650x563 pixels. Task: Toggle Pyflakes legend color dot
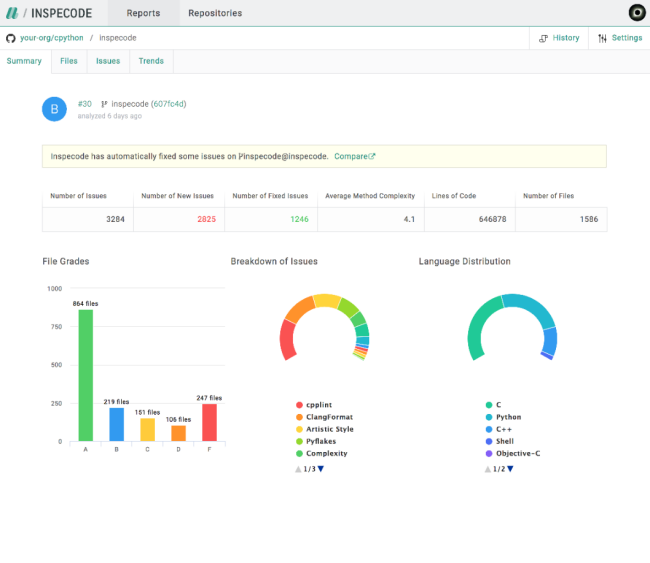(299, 442)
